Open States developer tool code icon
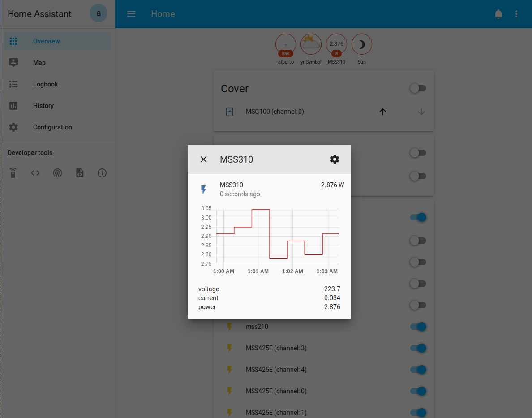The image size is (532, 418). [x=35, y=173]
